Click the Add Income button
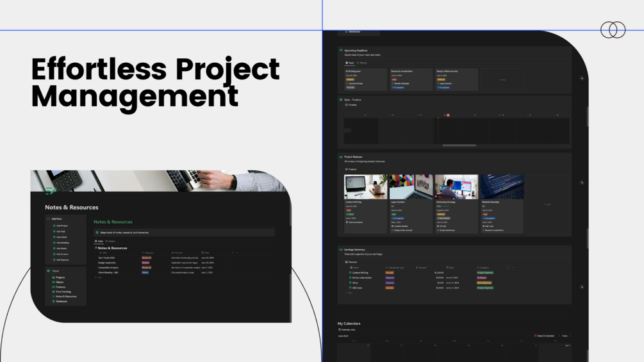Image resolution: width=644 pixels, height=362 pixels. coord(60,254)
